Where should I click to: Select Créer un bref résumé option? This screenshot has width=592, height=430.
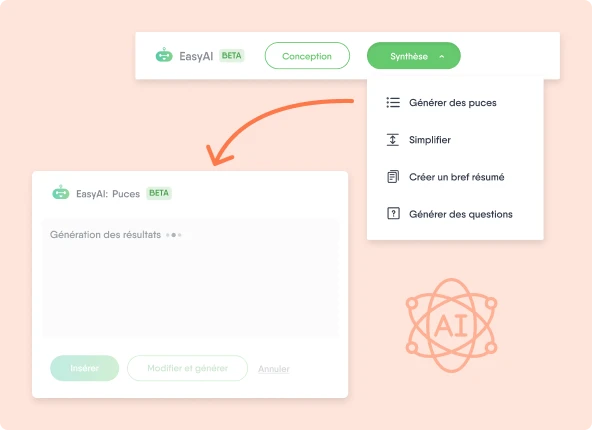click(x=455, y=177)
